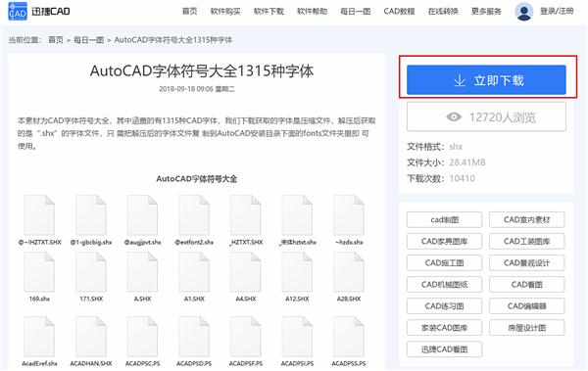Image resolution: width=588 pixels, height=371 pixels.
Task: Open the 每日一图 nav item
Action: [x=355, y=11]
